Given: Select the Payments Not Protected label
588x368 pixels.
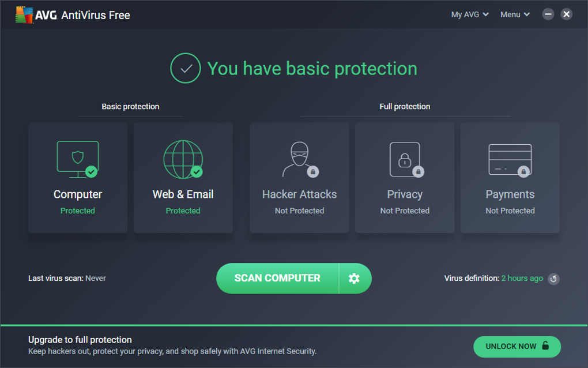Looking at the screenshot, I should click(510, 211).
